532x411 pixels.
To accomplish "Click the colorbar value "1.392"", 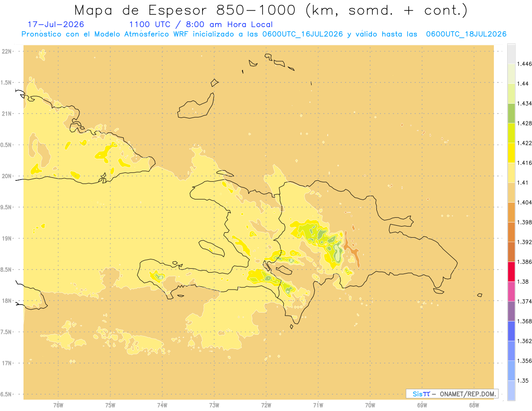I will pos(524,242).
